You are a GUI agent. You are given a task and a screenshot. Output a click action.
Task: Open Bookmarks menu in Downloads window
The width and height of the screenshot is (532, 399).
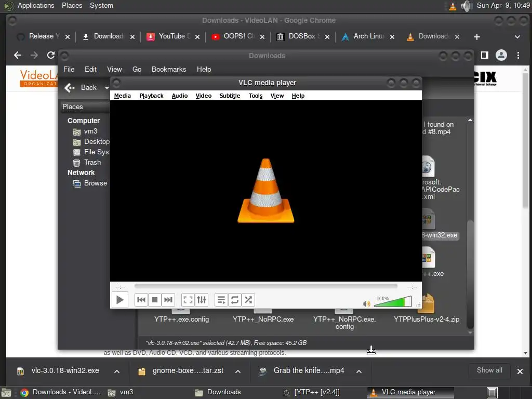click(x=169, y=69)
